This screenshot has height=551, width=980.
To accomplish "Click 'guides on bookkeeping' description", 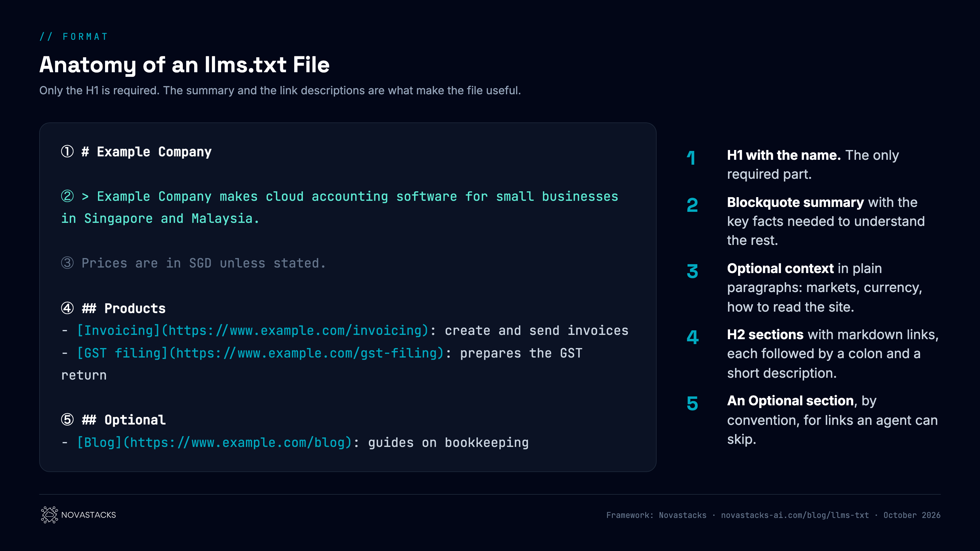I will tap(448, 442).
